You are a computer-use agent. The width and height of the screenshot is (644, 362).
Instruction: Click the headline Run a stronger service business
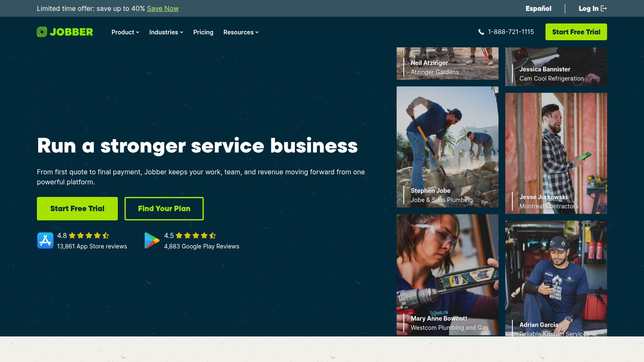[197, 146]
